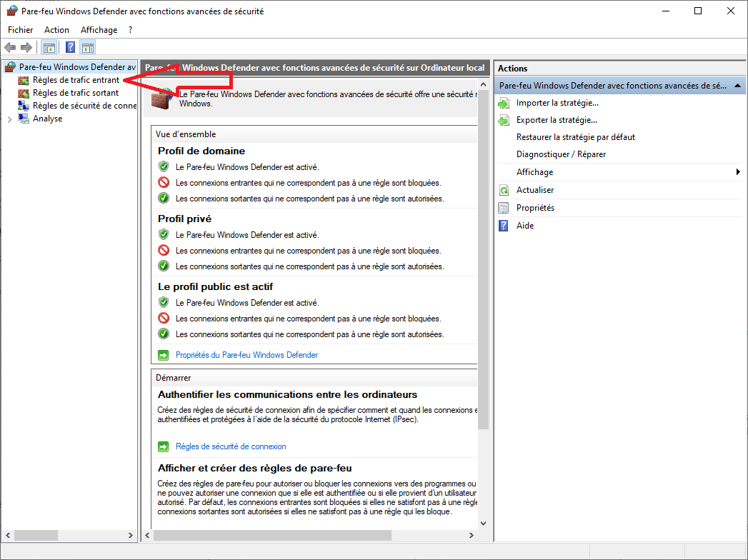
Task: Click Importer la stratégie action
Action: [x=557, y=103]
